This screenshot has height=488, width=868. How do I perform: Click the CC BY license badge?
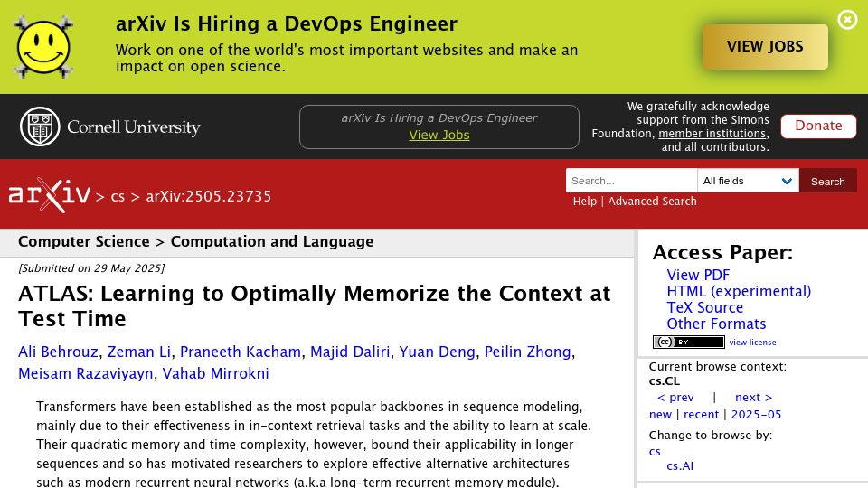coord(689,342)
